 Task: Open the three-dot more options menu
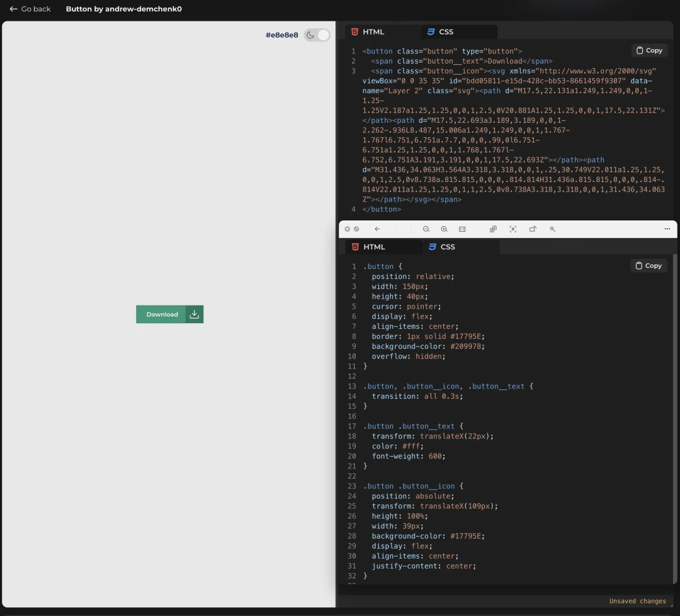667,229
